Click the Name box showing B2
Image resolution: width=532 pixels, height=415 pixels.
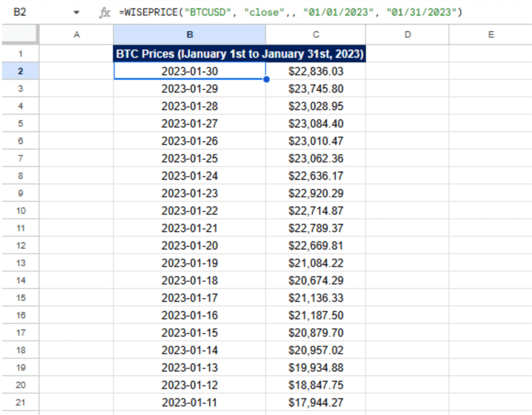(20, 12)
